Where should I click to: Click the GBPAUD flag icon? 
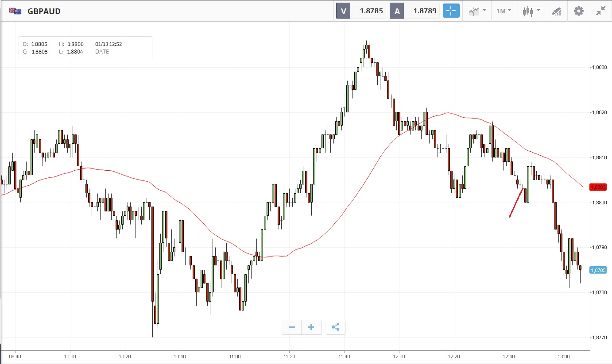click(x=15, y=11)
